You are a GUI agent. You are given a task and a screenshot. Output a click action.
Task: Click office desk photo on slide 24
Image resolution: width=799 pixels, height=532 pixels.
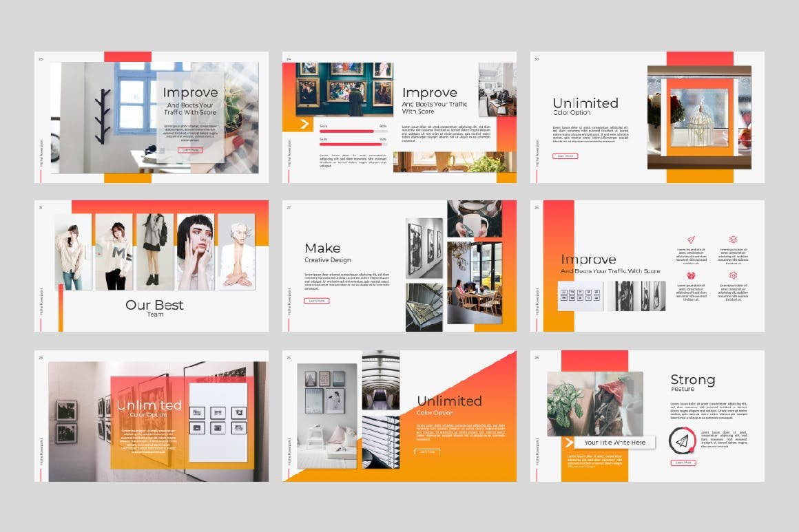tap(497, 89)
